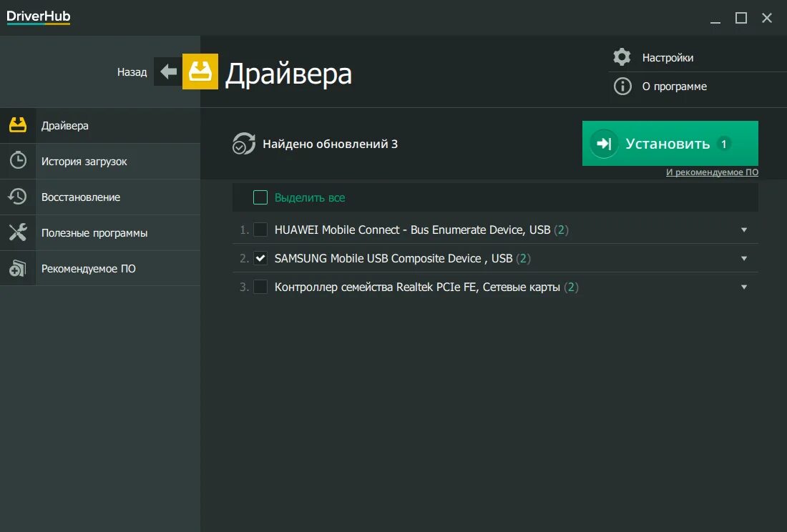Screen dimensions: 787x532
Task: Check the Realtek PCIe FE checkbox
Action: (260, 287)
